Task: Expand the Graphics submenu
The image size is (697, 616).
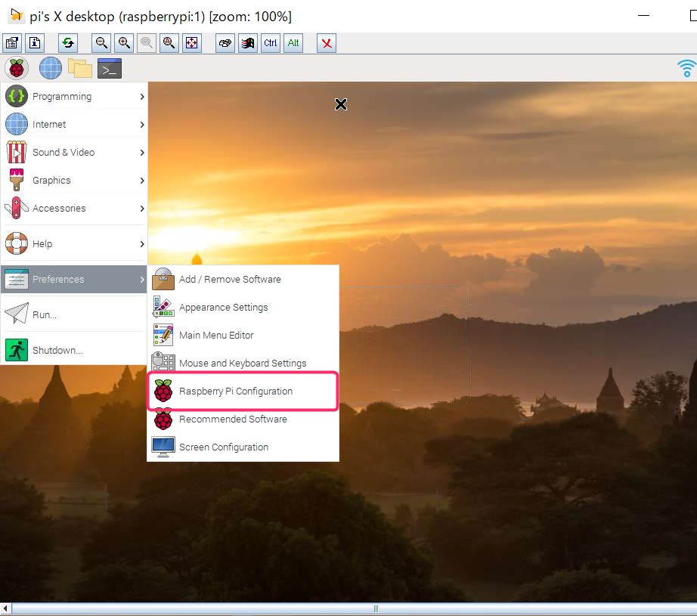Action: click(x=74, y=181)
